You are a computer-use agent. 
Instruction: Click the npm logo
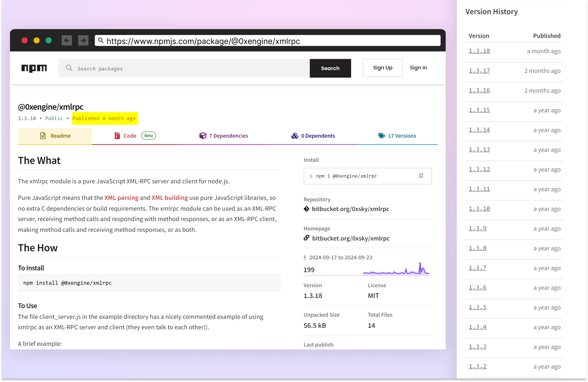pyautogui.click(x=34, y=68)
